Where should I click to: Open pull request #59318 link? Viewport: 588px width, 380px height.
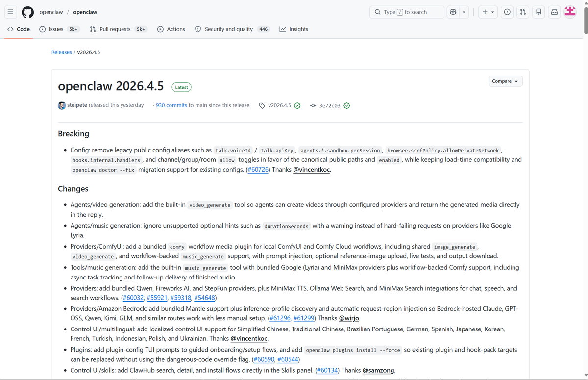pos(181,298)
